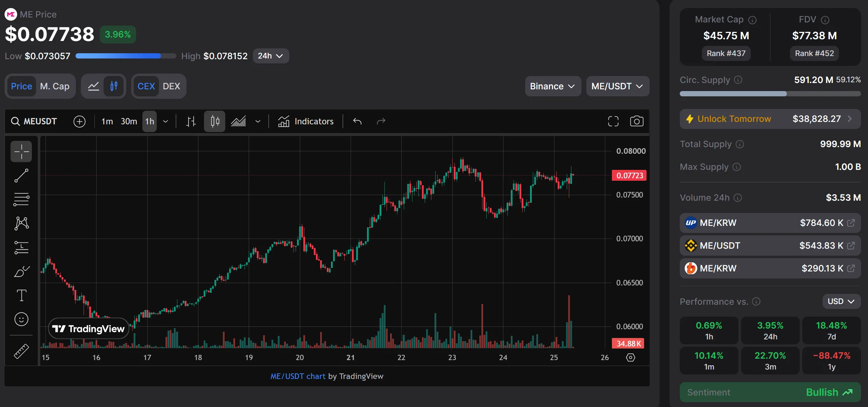
Task: Redo the chart action
Action: 381,121
